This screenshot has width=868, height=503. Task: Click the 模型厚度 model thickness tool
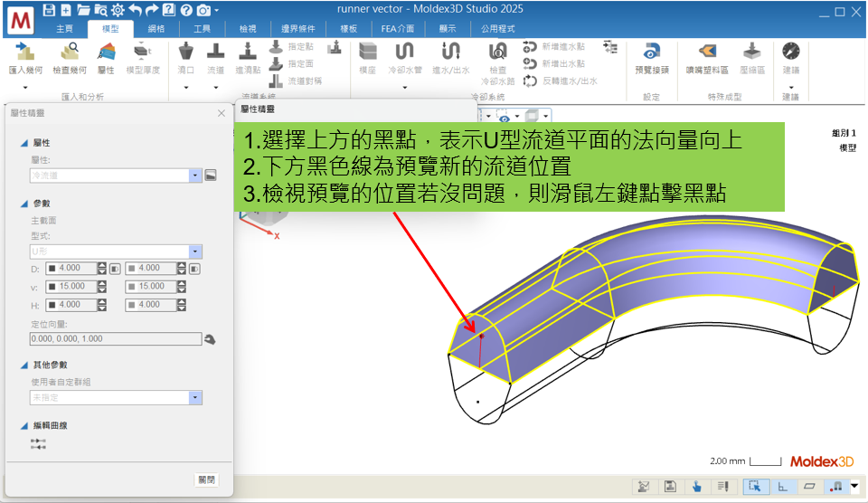tap(143, 58)
